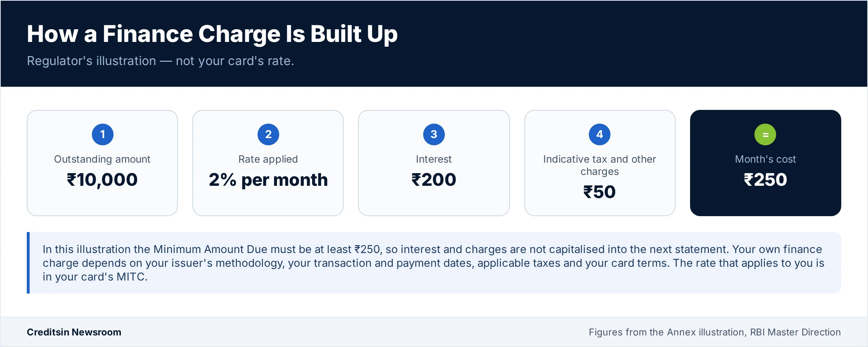Select the Outstanding amount ₹10,000 card
868x347 pixels.
pyautogui.click(x=102, y=163)
